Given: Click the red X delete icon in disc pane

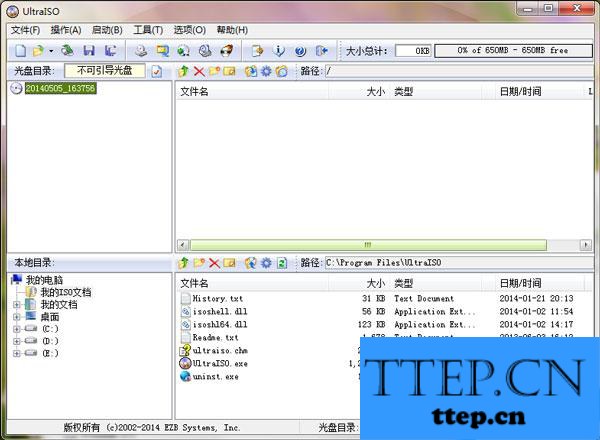Looking at the screenshot, I should (199, 71).
